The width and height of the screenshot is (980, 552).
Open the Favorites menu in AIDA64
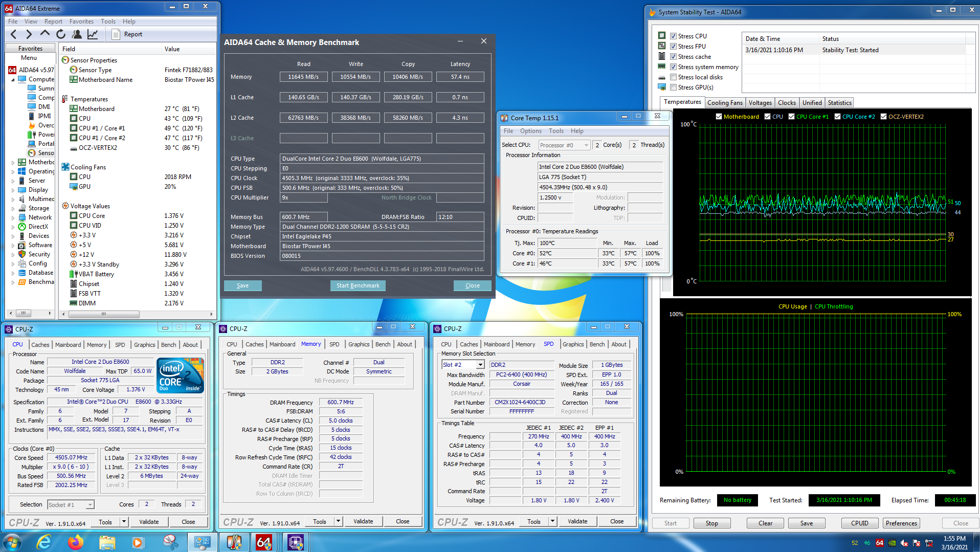81,21
